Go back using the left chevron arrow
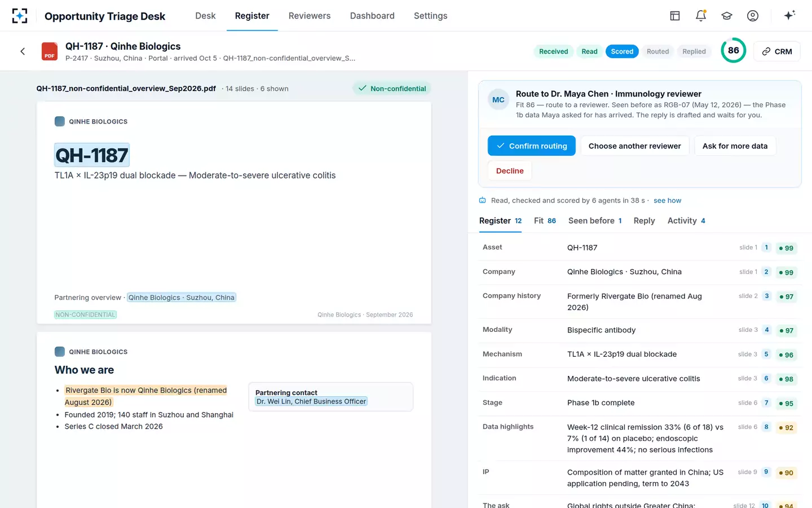Viewport: 812px width, 508px height. pyautogui.click(x=23, y=51)
